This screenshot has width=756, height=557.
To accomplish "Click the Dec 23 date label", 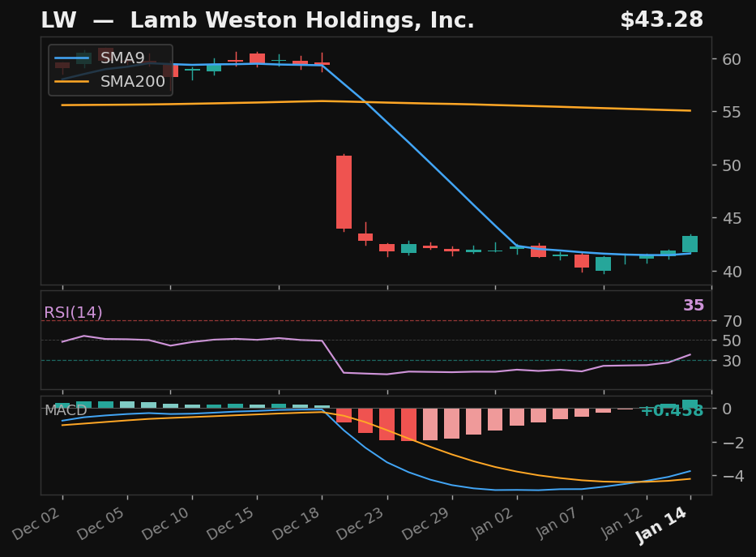I will 360,523.
